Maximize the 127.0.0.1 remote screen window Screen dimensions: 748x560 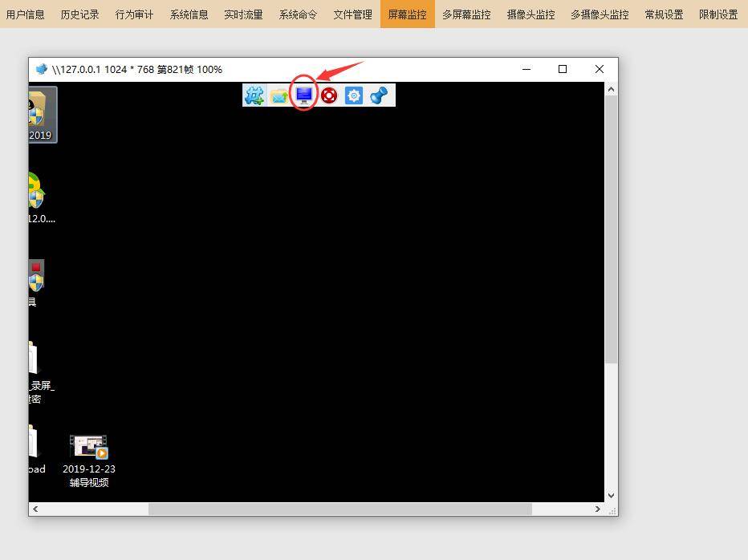(x=563, y=69)
